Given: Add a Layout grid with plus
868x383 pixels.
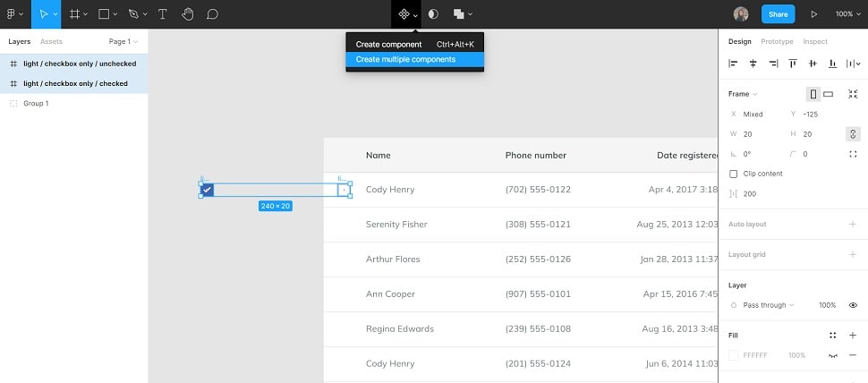Looking at the screenshot, I should click(x=853, y=255).
